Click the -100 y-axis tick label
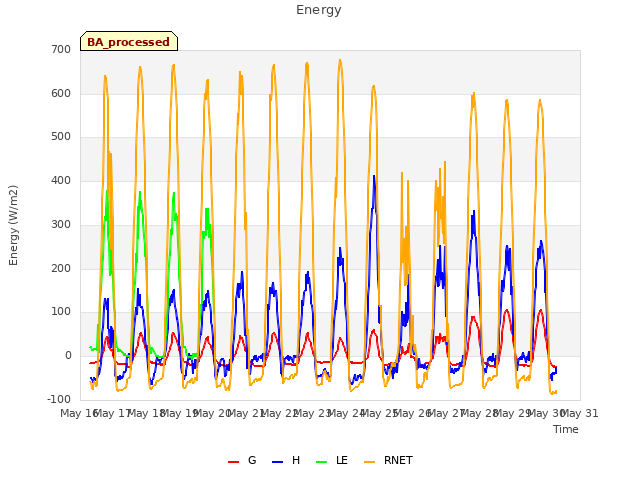 [59, 399]
